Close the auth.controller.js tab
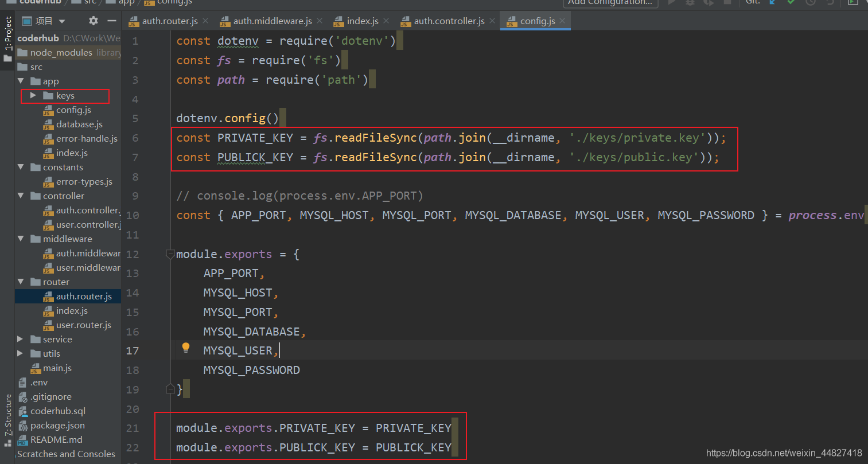 coord(492,21)
